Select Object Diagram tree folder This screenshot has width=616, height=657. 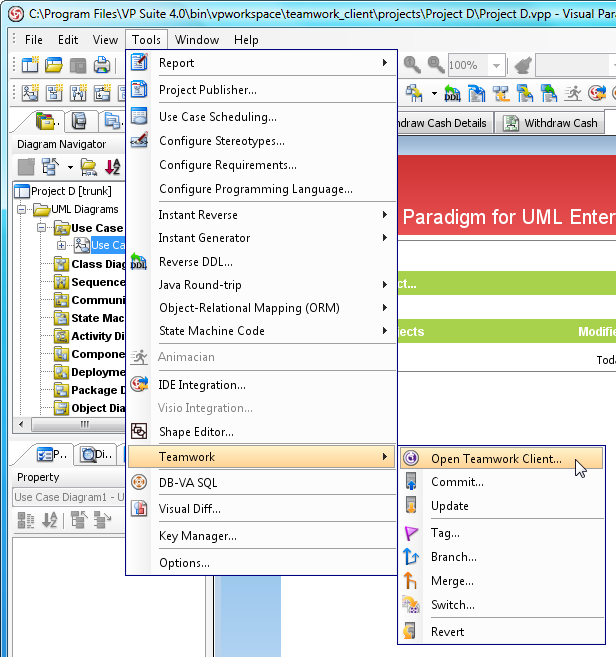click(x=90, y=408)
